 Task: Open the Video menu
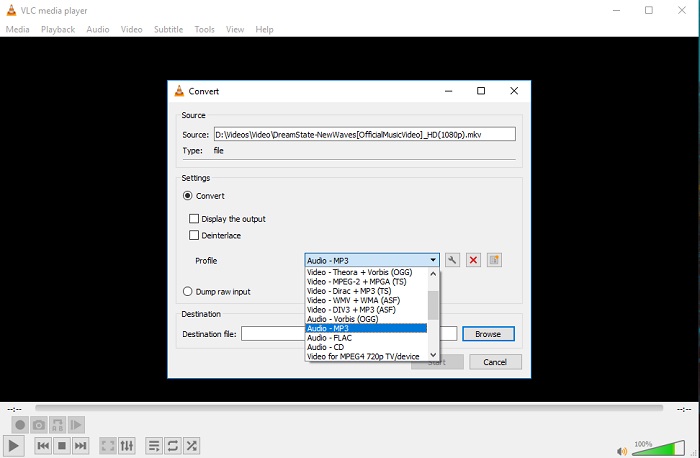(131, 29)
